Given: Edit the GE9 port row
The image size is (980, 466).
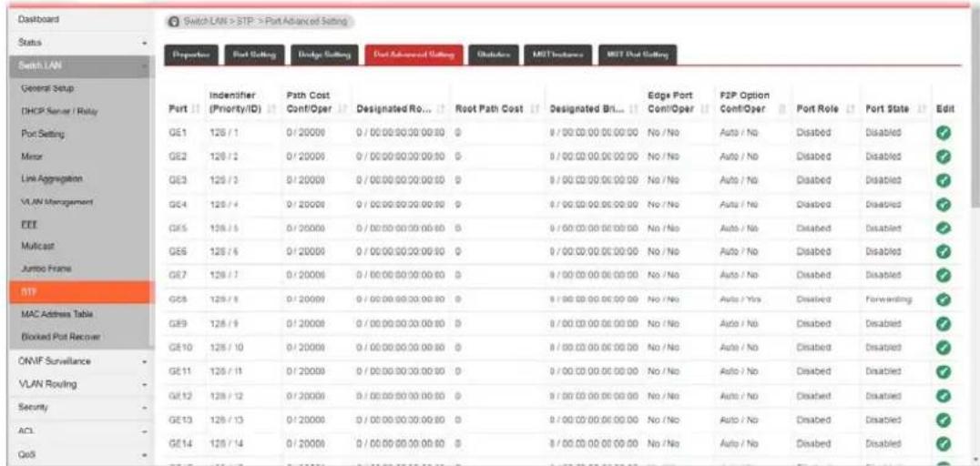Looking at the screenshot, I should [943, 324].
